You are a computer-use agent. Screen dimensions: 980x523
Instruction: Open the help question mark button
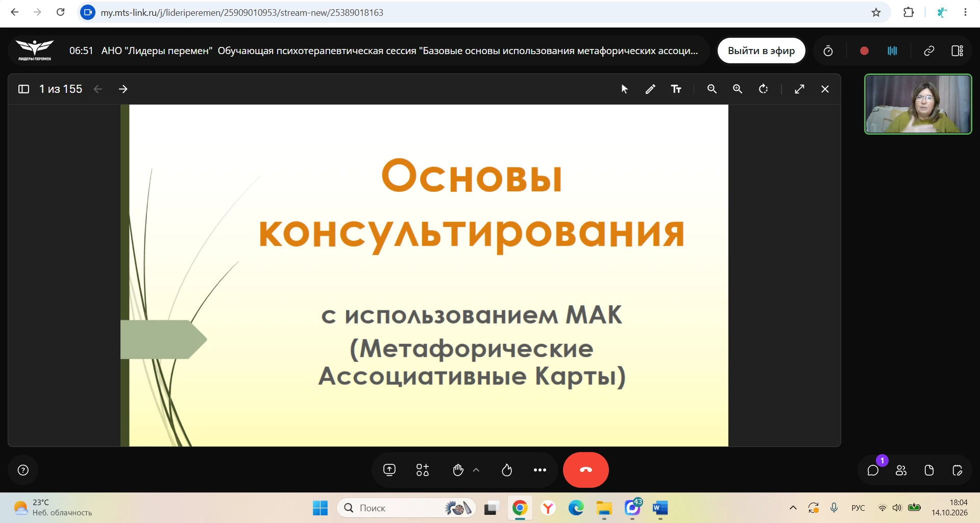(x=23, y=470)
